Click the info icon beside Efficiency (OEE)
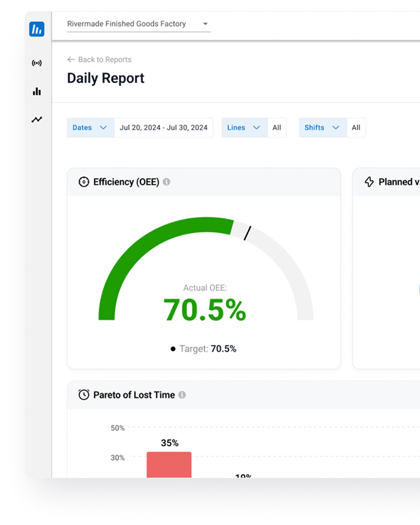Screen dimensions: 420x525 [x=167, y=182]
